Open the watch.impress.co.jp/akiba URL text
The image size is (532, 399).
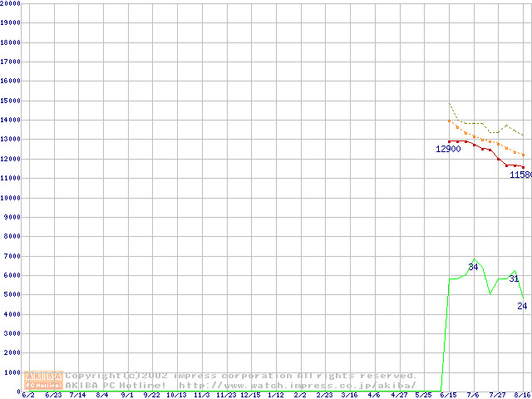click(297, 385)
